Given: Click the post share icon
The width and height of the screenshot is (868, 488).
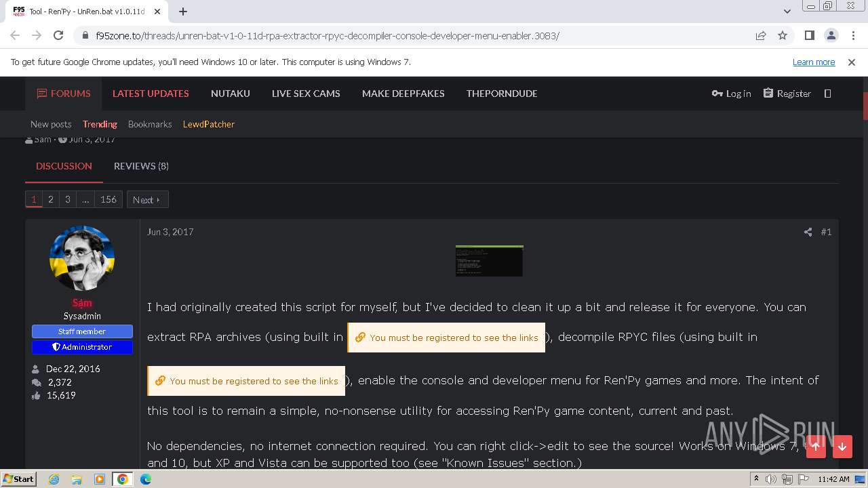Looking at the screenshot, I should click(808, 232).
